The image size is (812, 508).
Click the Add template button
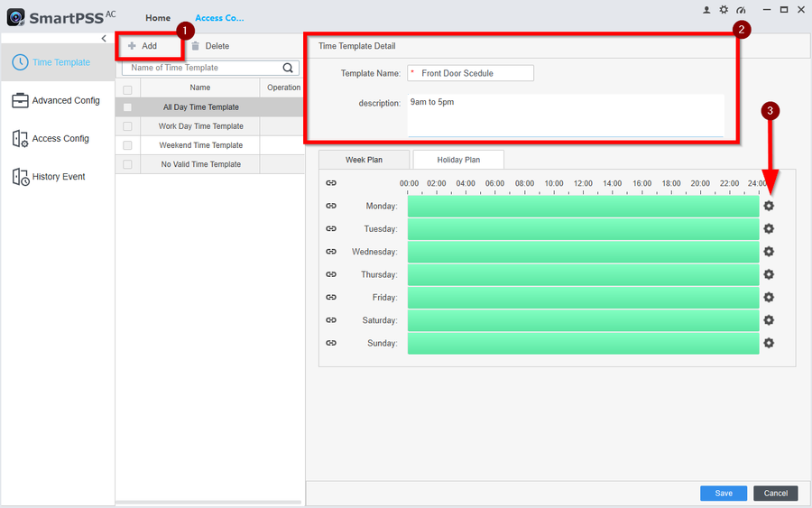click(x=143, y=46)
